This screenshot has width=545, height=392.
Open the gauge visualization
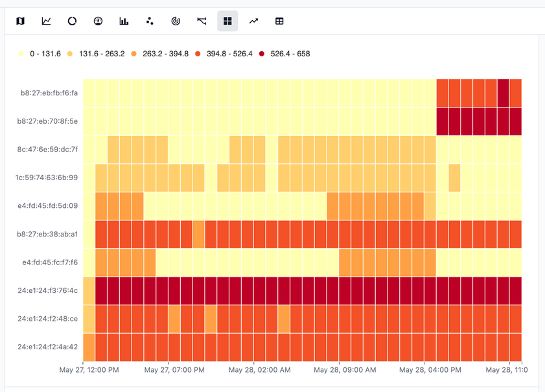point(98,21)
